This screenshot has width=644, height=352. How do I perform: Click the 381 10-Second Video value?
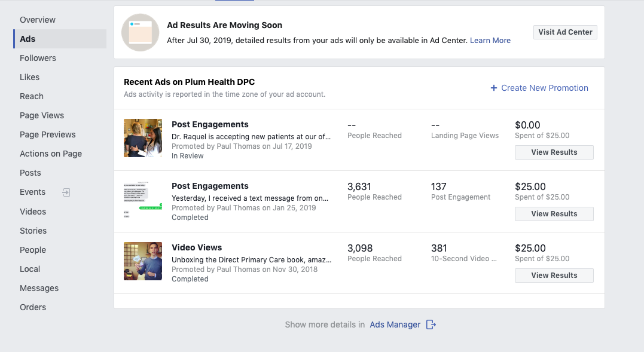(x=439, y=248)
